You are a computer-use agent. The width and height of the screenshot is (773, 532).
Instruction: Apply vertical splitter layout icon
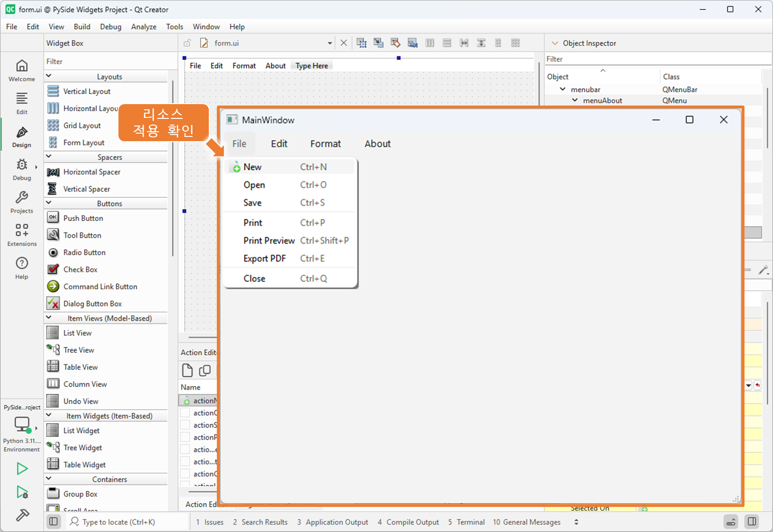[x=481, y=43]
